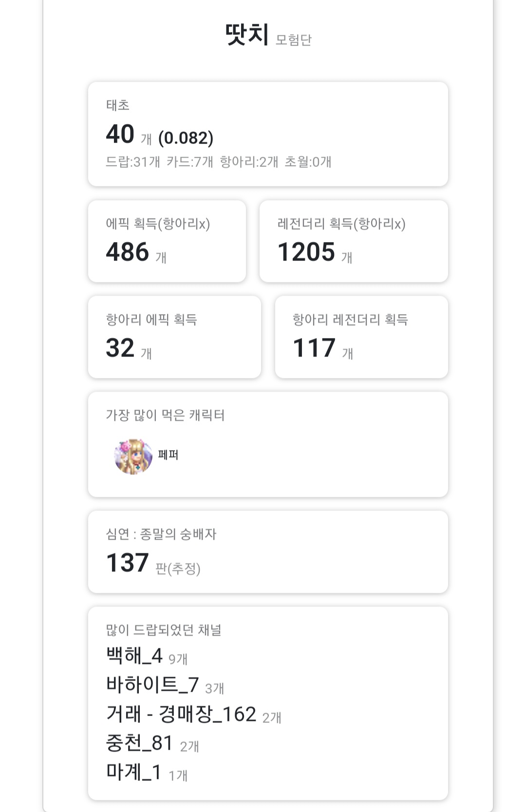This screenshot has width=526, height=812.
Task: Click the 드랍:31개 breakdown text
Action: pos(133,162)
